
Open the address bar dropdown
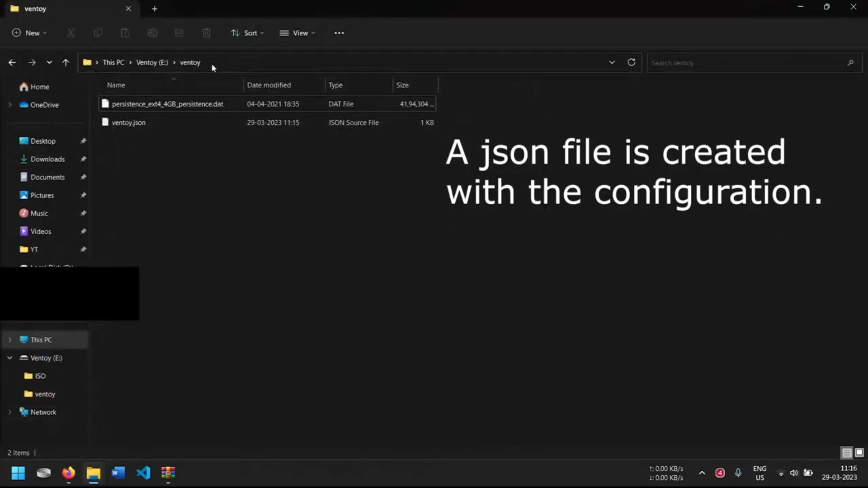click(612, 62)
